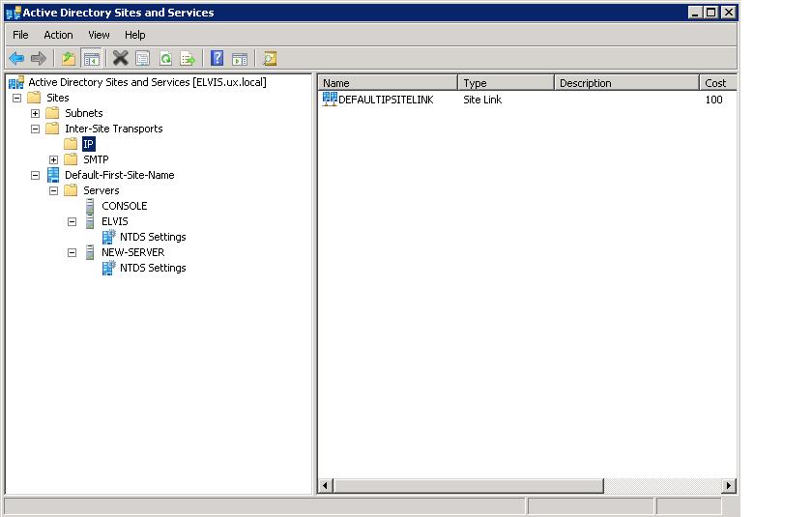Click the Cost column header

716,83
